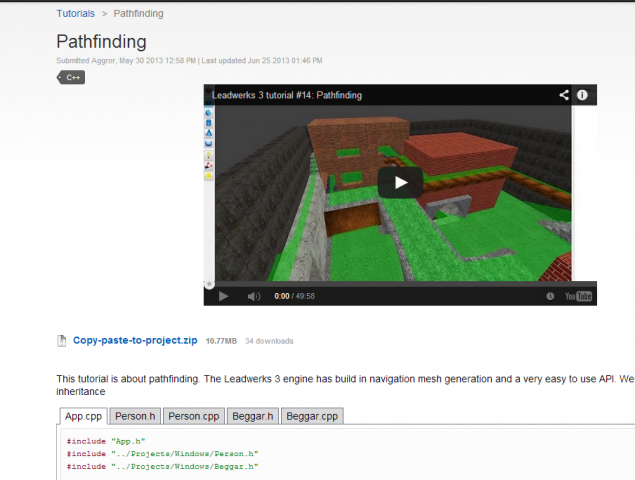Click the play icon in video controls
Viewport: 635px width, 480px height.
tap(223, 296)
